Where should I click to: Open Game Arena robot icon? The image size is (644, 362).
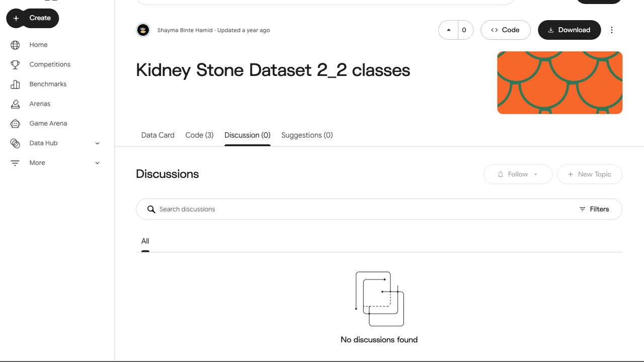pos(15,123)
